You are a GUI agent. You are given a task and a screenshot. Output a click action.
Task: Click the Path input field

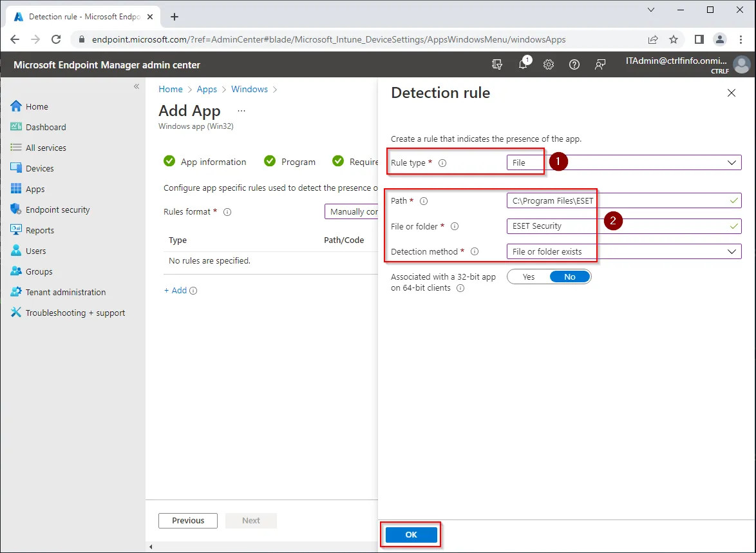click(x=624, y=200)
